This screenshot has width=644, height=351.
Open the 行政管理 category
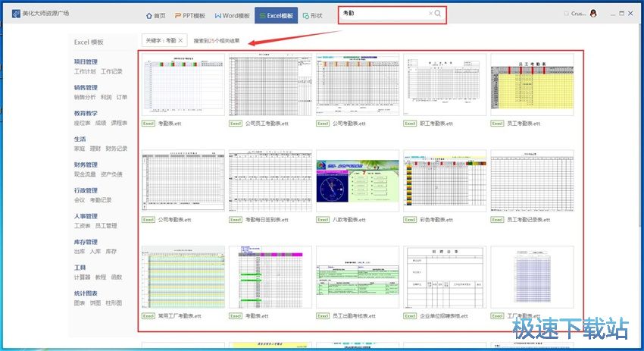86,190
